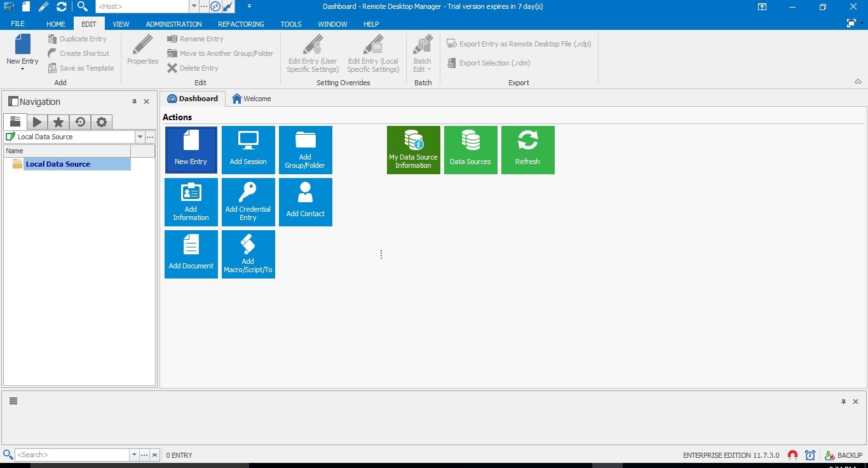Switch to the VIEW ribbon tab
The width and height of the screenshot is (868, 468).
(x=121, y=24)
